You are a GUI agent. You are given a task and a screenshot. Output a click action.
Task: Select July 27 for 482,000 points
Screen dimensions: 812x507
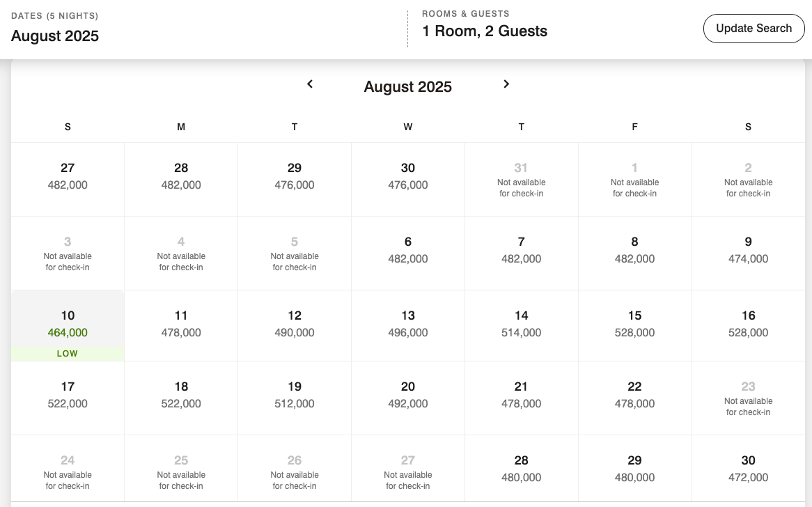pos(68,177)
